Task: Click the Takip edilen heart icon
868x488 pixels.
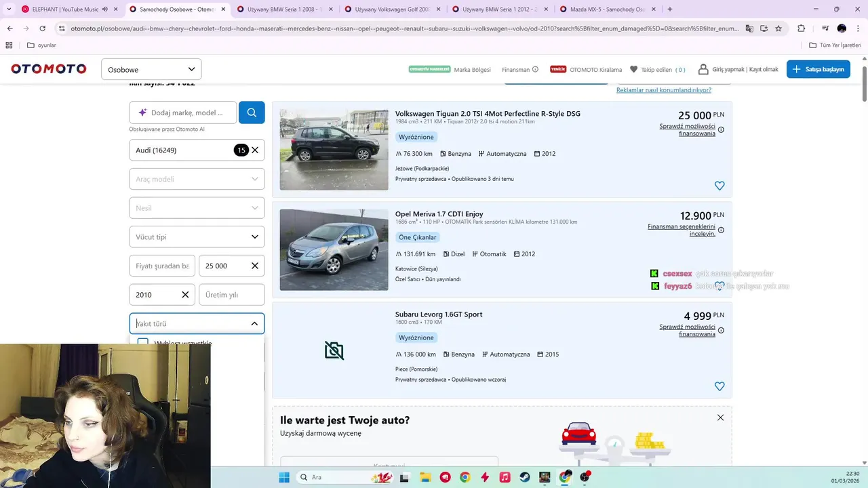Action: pyautogui.click(x=634, y=69)
